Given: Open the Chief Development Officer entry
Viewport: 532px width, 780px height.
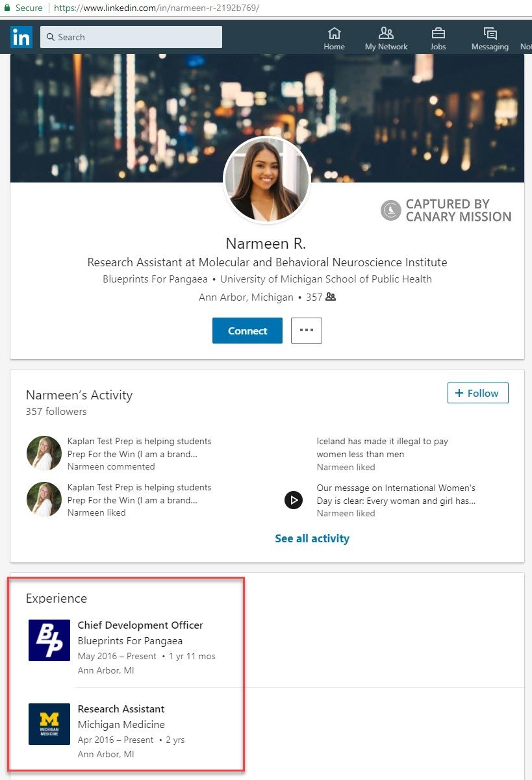Looking at the screenshot, I should coord(140,625).
